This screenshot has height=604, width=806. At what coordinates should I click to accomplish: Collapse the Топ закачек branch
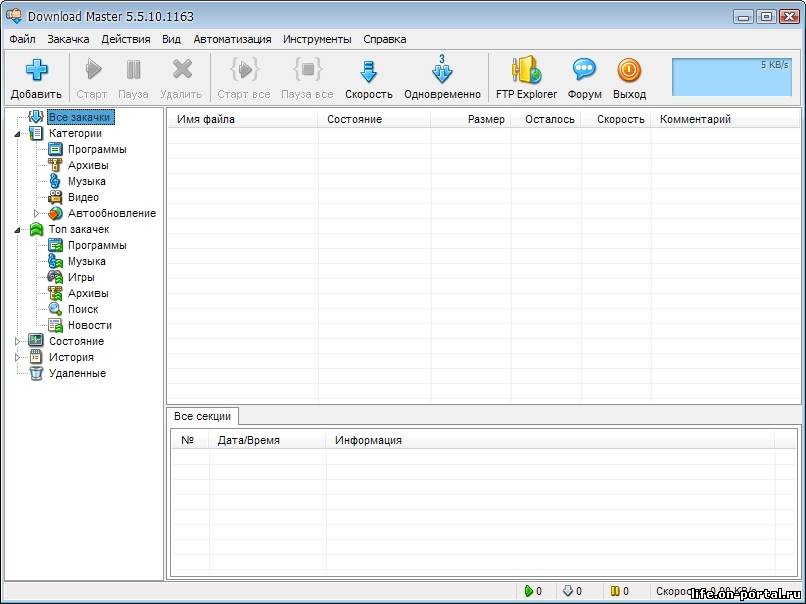[x=17, y=230]
